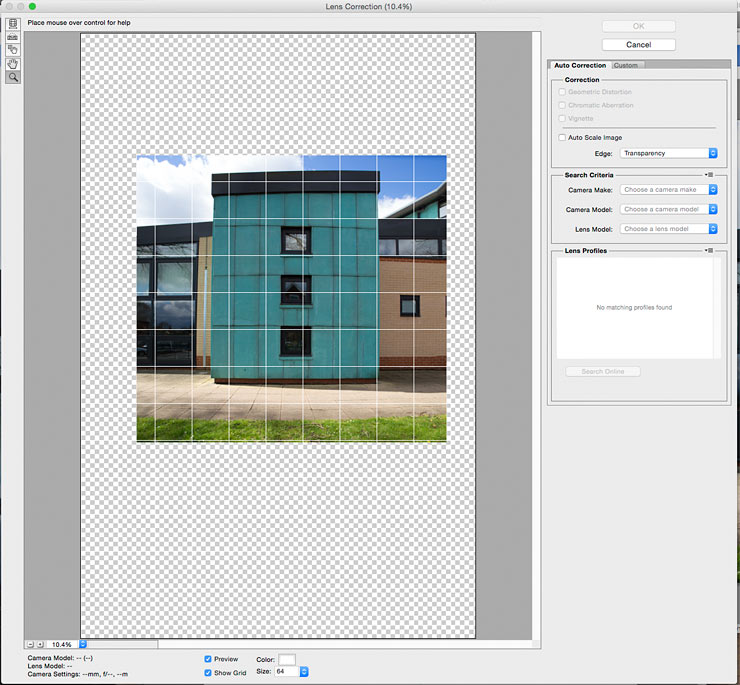Image resolution: width=740 pixels, height=685 pixels.
Task: Select the Zoom tool
Action: [13, 77]
